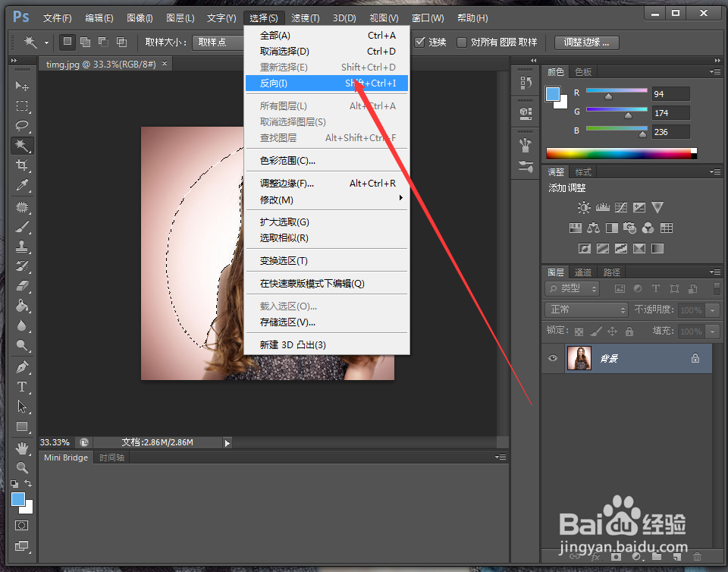The image size is (728, 572).
Task: Select the Hand tool
Action: click(22, 448)
